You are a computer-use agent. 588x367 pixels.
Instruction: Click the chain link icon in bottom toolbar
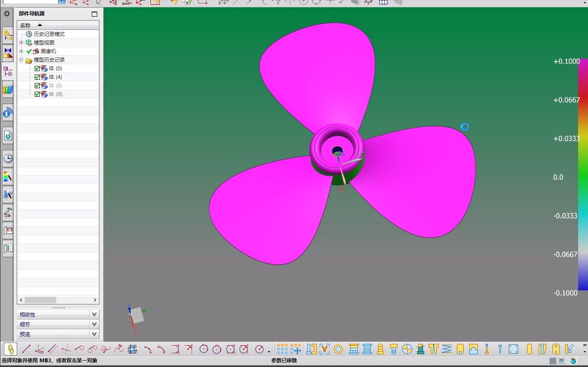tap(10, 349)
